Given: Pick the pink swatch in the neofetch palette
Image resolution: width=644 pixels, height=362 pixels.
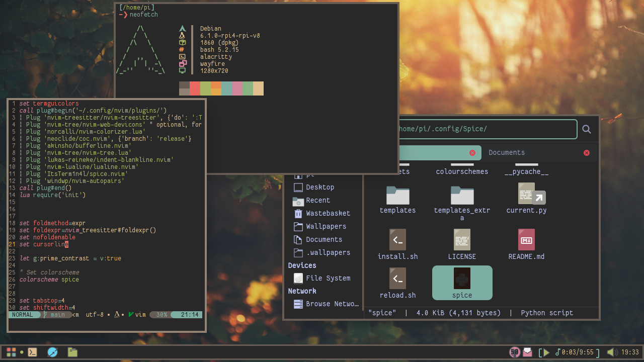Looking at the screenshot, I should 237,88.
